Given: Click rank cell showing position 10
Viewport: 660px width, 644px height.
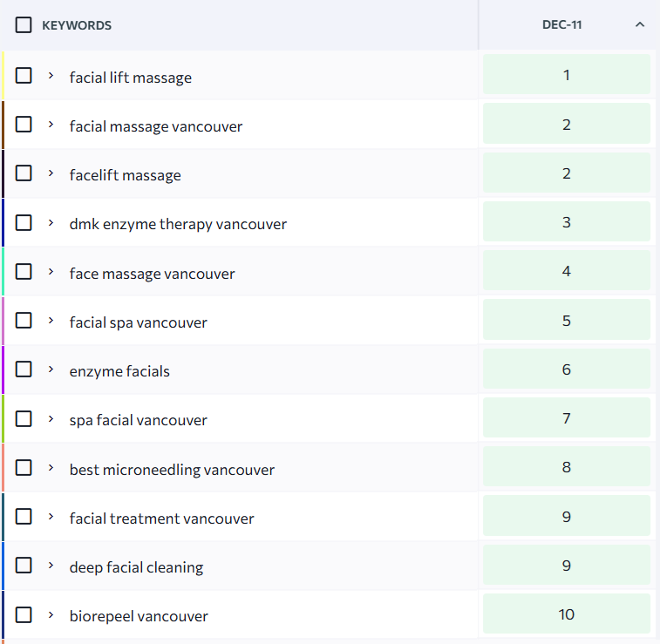Looking at the screenshot, I should pos(566,614).
